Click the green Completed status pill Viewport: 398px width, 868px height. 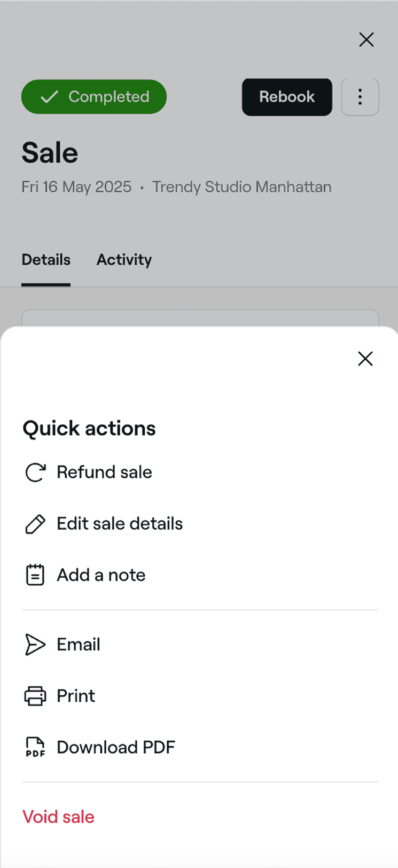coord(93,97)
